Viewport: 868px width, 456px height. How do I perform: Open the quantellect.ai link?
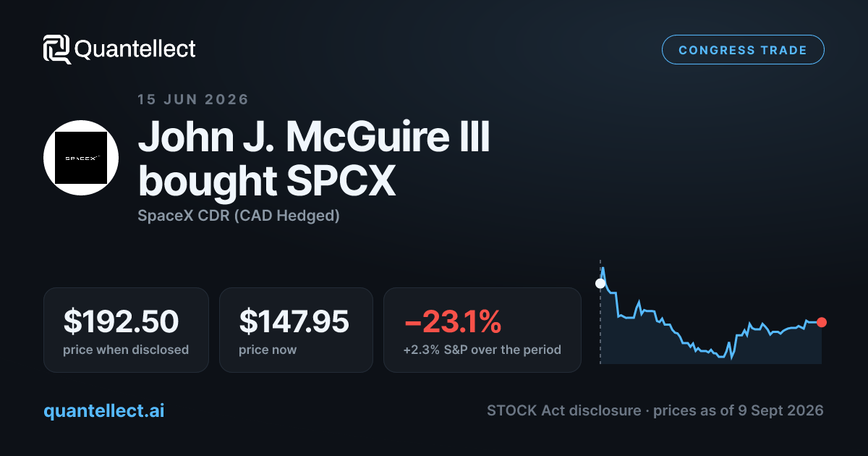coord(103,410)
